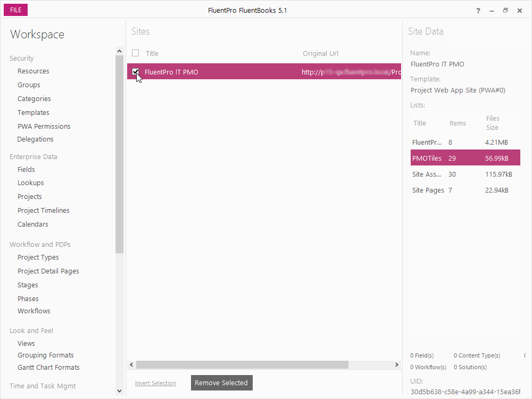Screen dimensions: 532x399
Task: Click the 0 Workflow(s) count
Action: tap(428, 367)
